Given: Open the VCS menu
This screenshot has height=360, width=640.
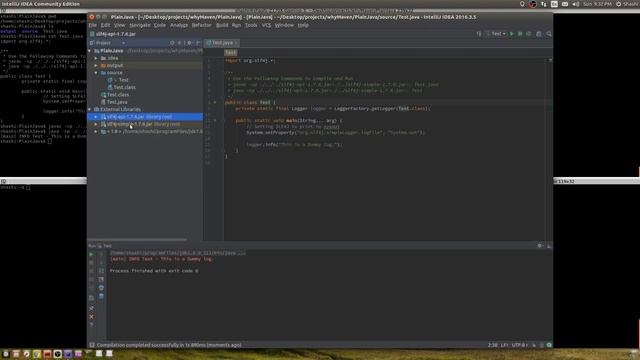Looking at the screenshot, I should click(266, 25).
